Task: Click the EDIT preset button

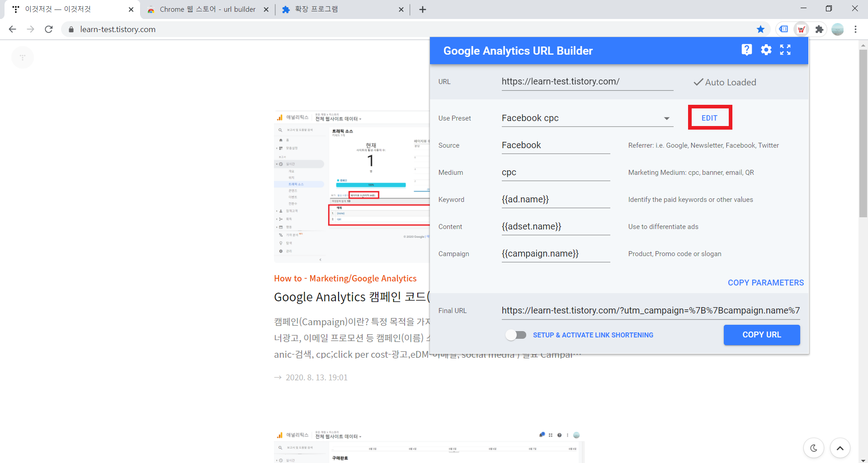Action: (x=710, y=118)
